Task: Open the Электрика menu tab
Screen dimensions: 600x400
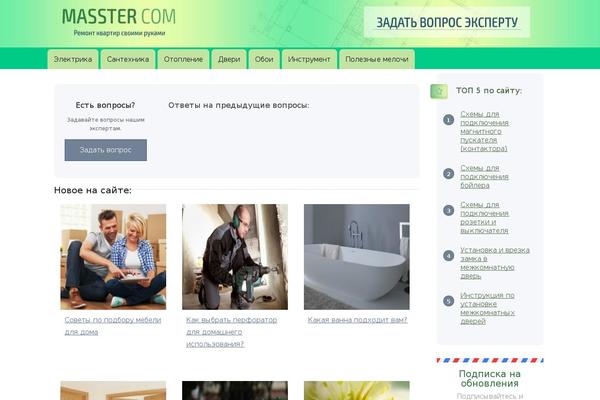Action: 73,59
